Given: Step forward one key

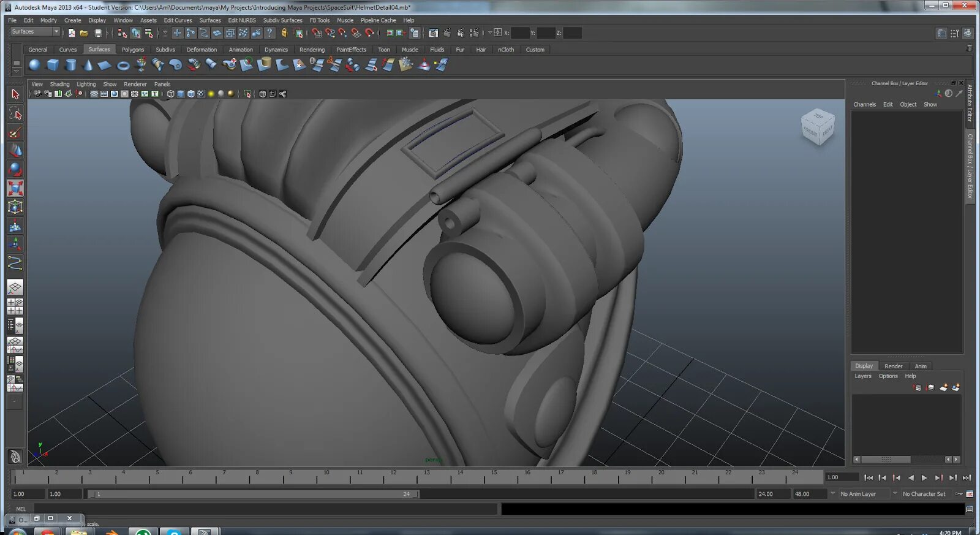Looking at the screenshot, I should click(938, 477).
